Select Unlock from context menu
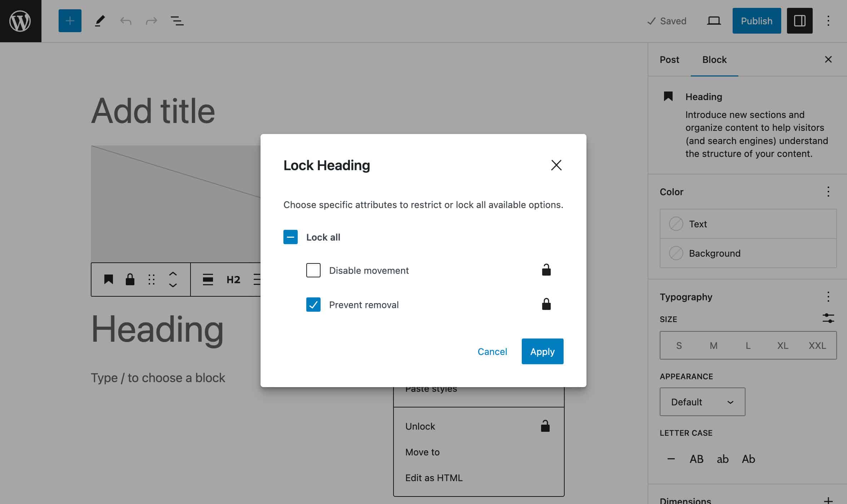 pyautogui.click(x=420, y=426)
